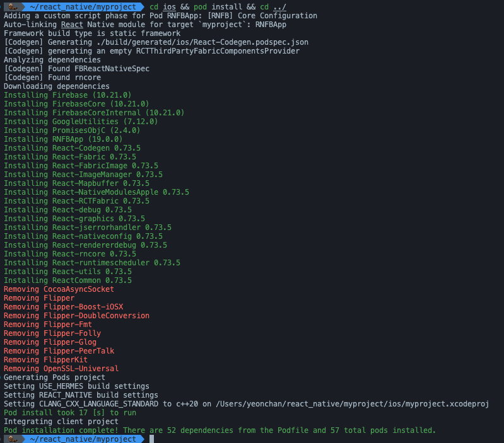Click 'Installing GoogleUtilities (7.12.0)' line
The height and width of the screenshot is (443, 504).
pyautogui.click(x=81, y=122)
